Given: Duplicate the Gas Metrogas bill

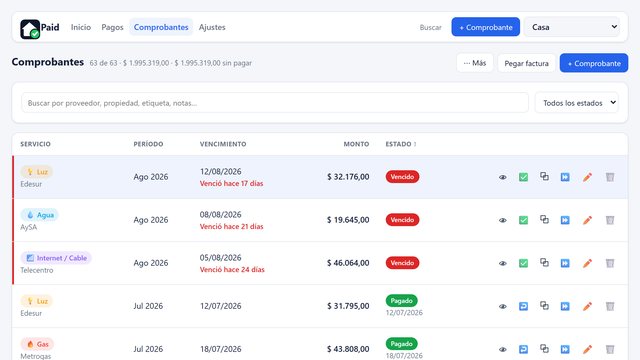Looking at the screenshot, I should [x=544, y=349].
